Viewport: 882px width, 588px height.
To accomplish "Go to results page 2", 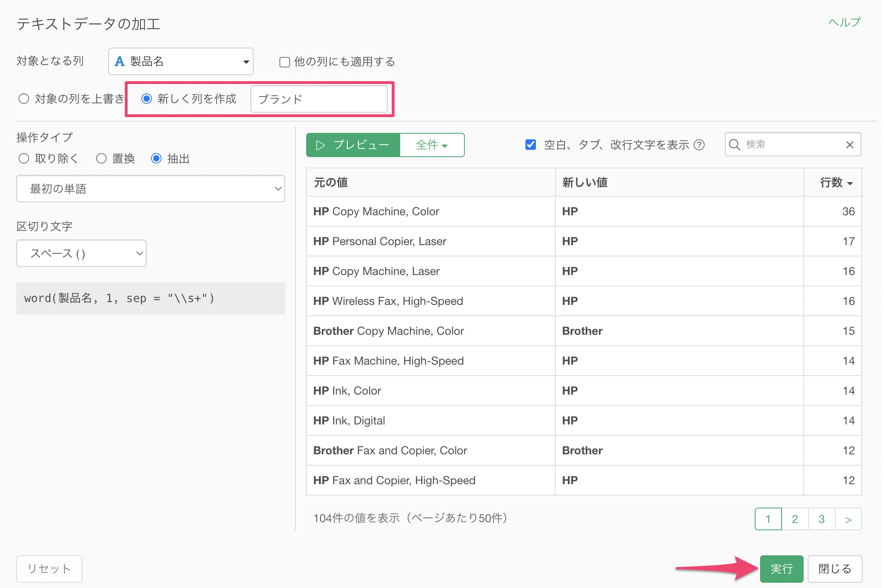I will 795,519.
